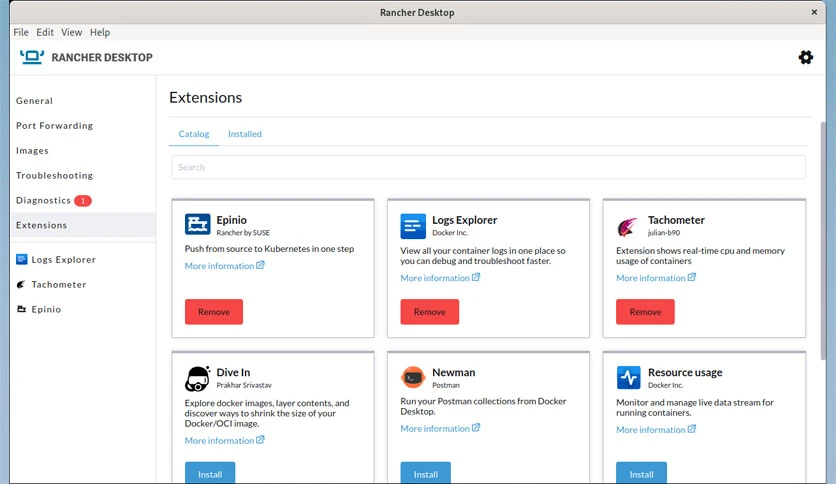Viewport: 836px width, 484px height.
Task: Click the Logs Explorer card icon
Action: [x=413, y=226]
